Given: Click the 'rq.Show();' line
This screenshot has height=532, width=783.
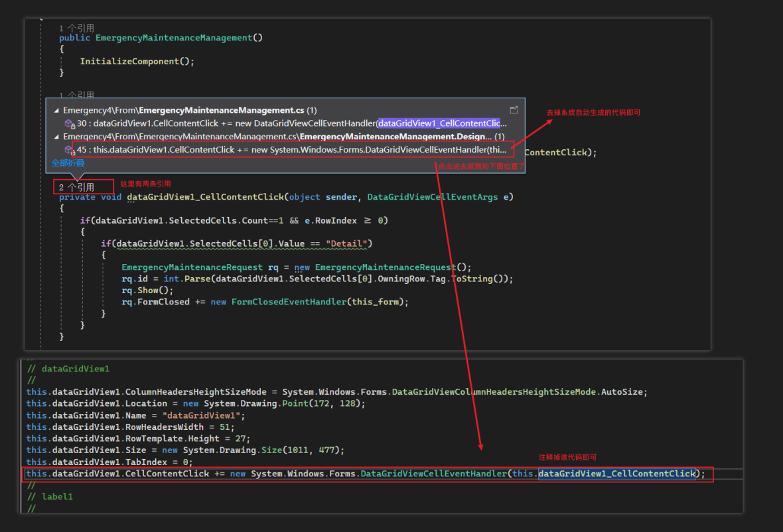Looking at the screenshot, I should [147, 291].
